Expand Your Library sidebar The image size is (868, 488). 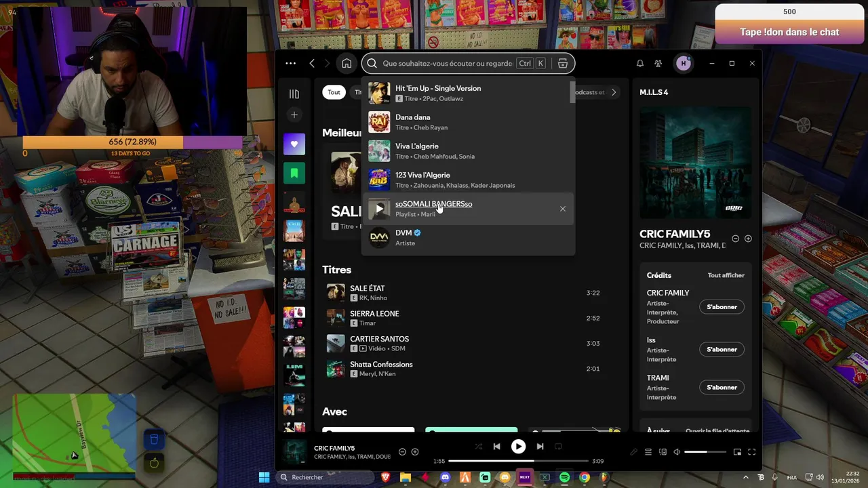click(x=294, y=94)
